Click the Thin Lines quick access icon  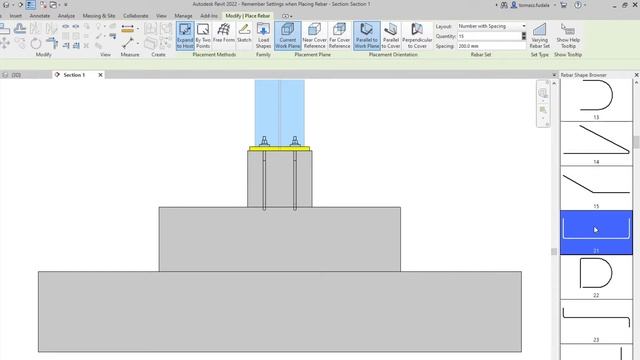click(31, 5)
